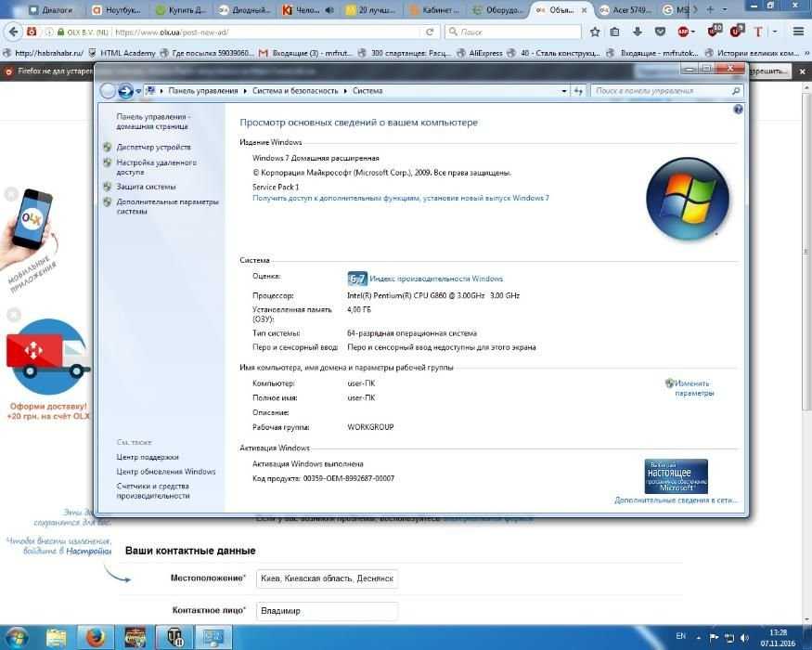Open the Control Panel help question mark

738,110
